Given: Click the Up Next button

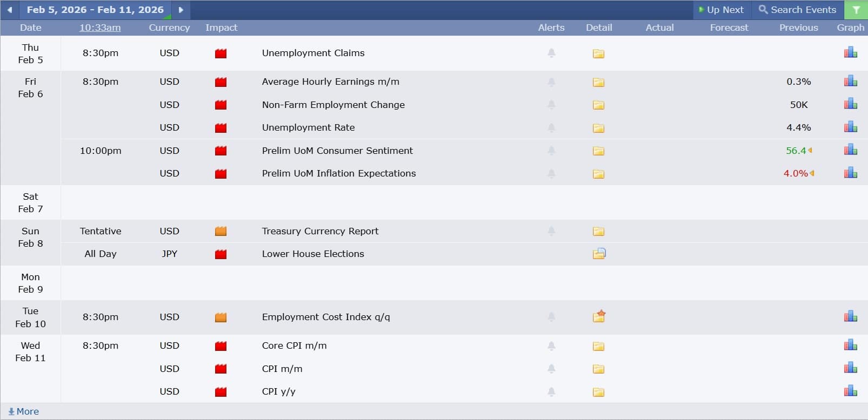Looking at the screenshot, I should (721, 10).
